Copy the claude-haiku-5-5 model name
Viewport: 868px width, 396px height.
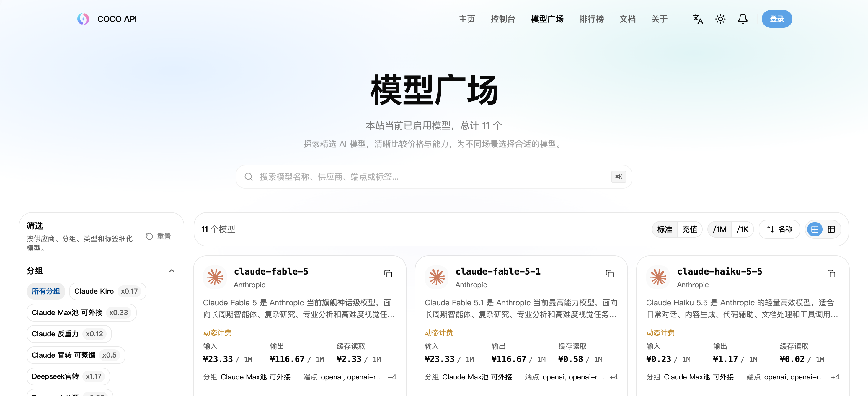(831, 274)
